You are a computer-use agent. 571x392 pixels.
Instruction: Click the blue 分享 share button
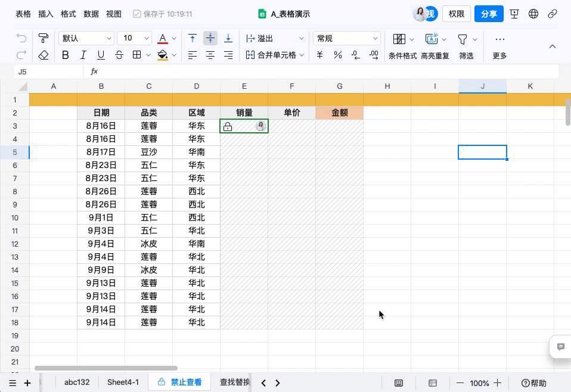tap(488, 13)
